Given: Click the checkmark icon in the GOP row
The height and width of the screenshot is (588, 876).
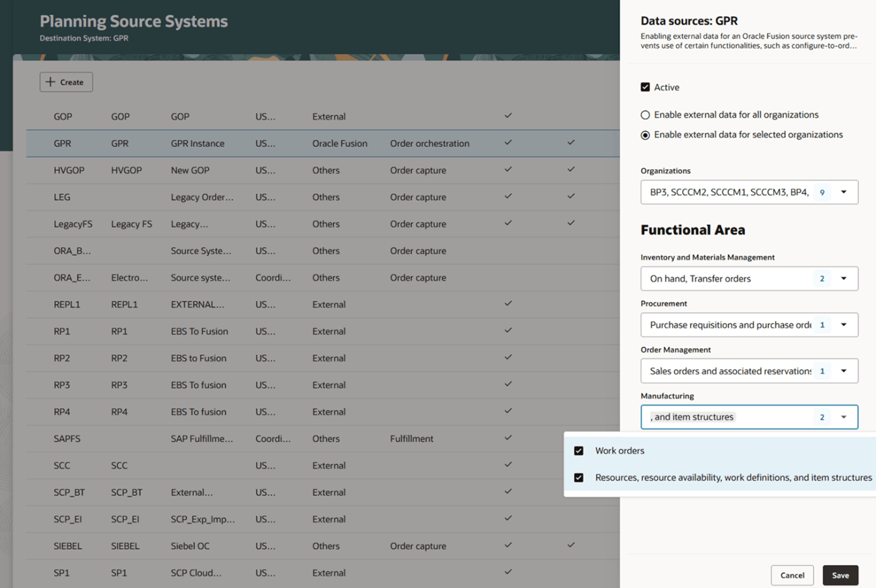Looking at the screenshot, I should (507, 116).
